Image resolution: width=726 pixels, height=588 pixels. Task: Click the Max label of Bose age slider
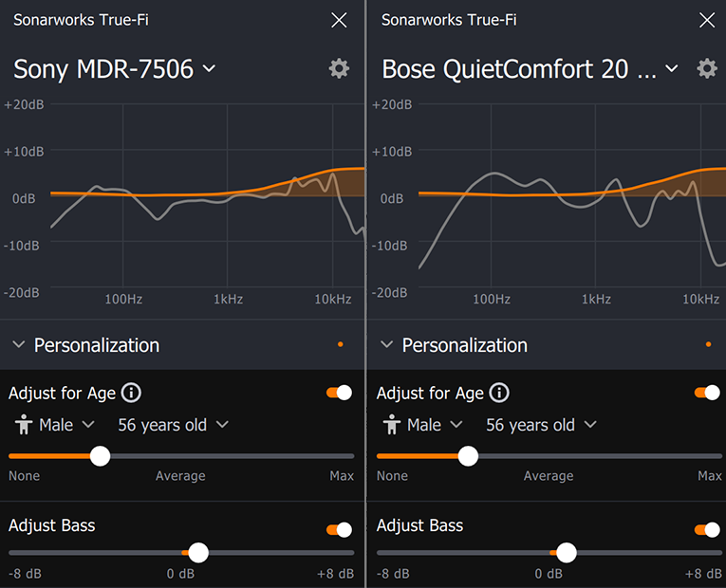click(710, 475)
